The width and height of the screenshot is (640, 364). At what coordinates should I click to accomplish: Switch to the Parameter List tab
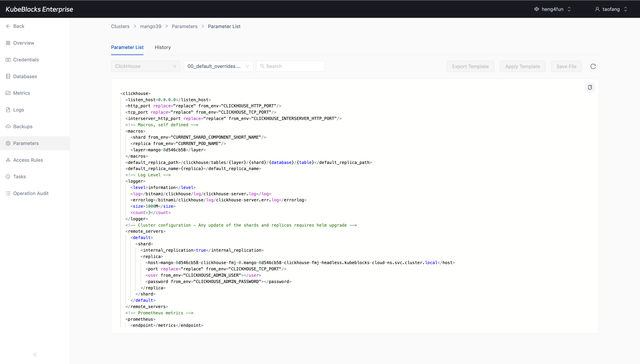[127, 47]
